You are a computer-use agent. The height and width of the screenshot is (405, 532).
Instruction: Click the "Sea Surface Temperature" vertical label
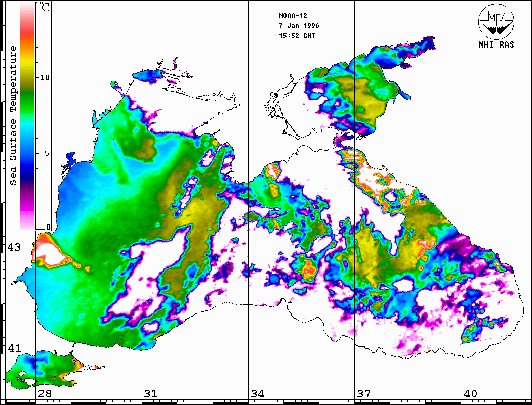[13, 116]
